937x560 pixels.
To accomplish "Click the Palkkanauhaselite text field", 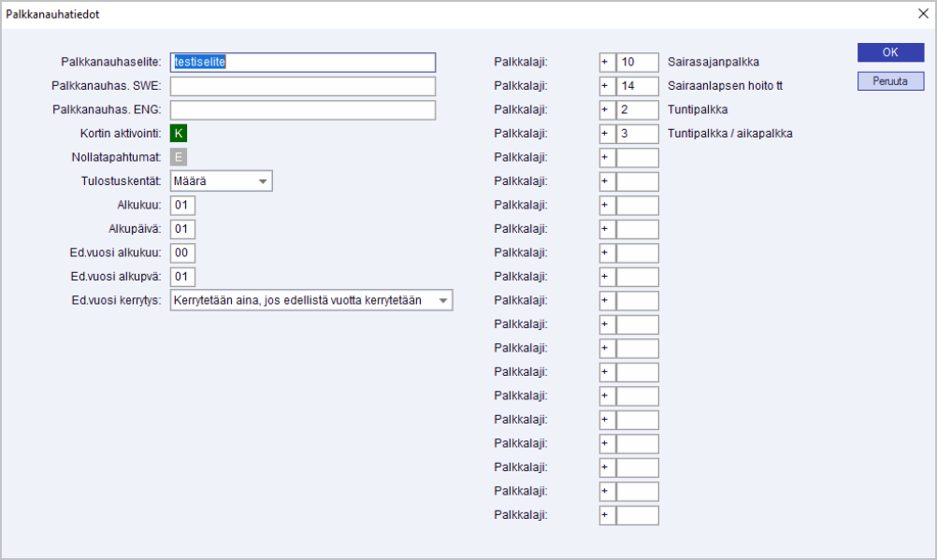I will click(303, 63).
